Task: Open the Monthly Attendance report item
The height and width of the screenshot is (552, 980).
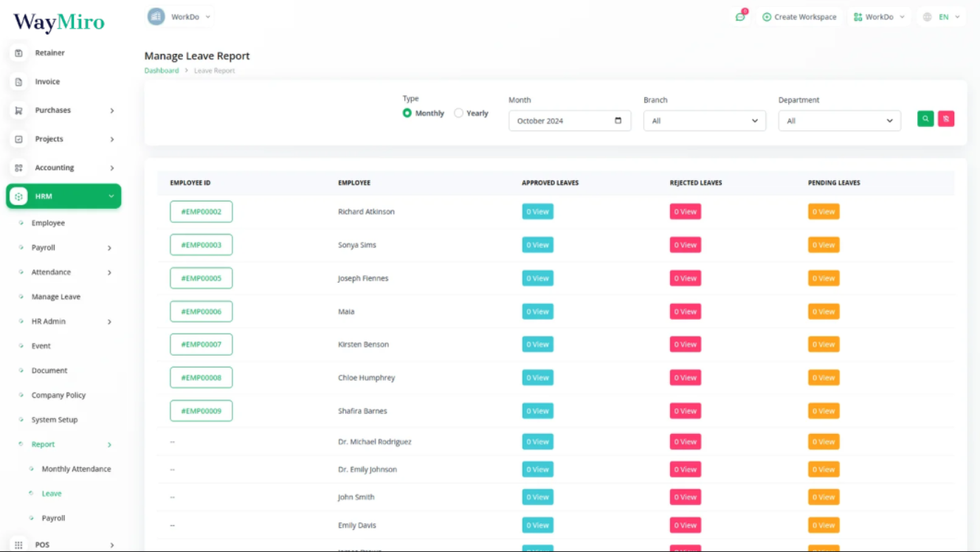Action: click(76, 469)
